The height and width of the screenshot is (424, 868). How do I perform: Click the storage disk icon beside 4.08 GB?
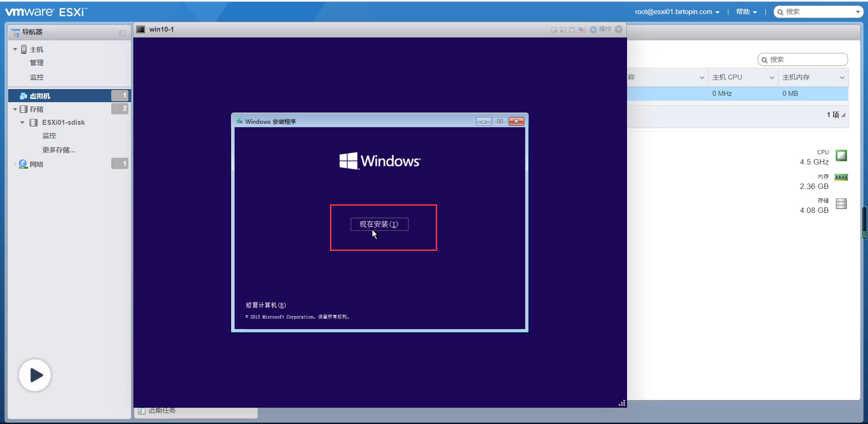841,204
